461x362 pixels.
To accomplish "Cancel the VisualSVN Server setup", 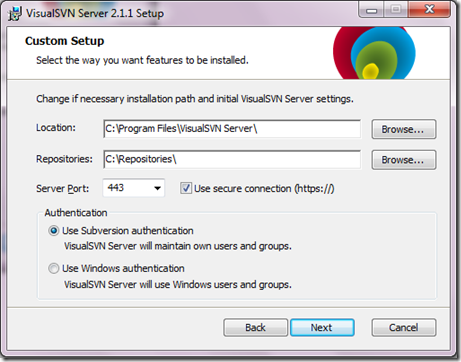I will 403,327.
